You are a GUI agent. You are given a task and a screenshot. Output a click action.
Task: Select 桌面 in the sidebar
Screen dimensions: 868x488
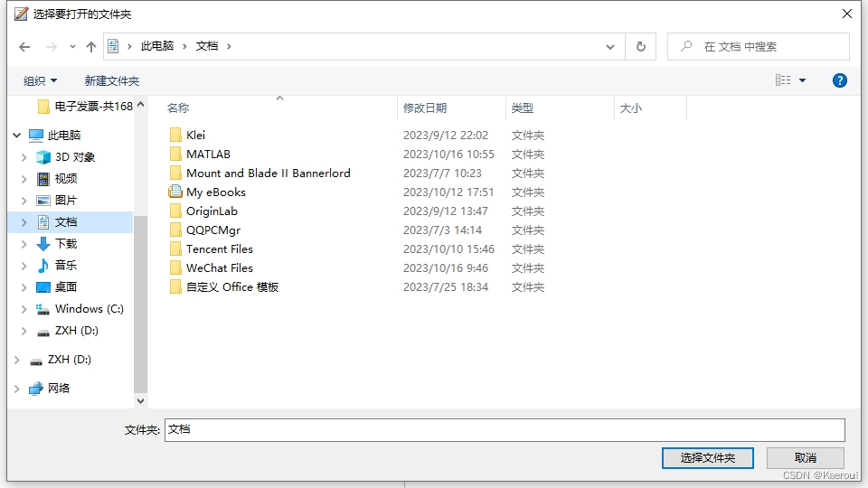coord(56,287)
